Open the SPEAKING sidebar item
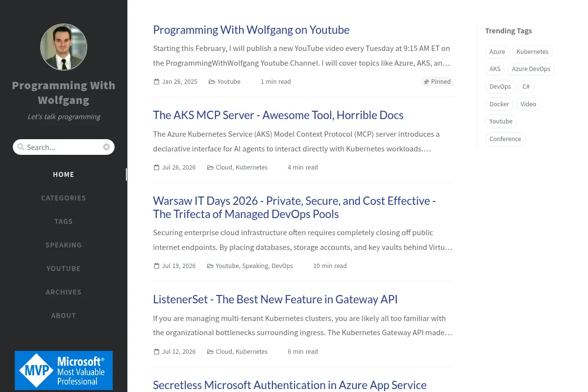Screen dimensions: 588x392 tap(64, 245)
